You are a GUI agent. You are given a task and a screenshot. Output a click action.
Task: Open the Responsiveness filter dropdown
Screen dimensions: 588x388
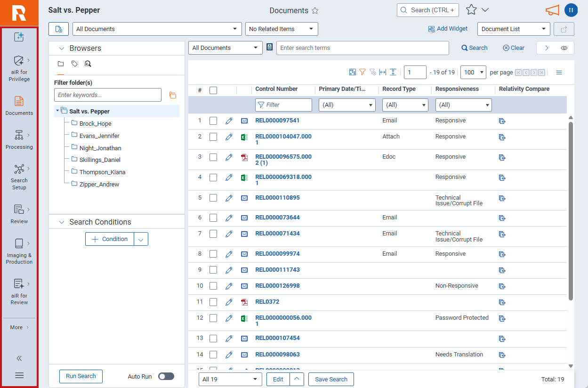coord(464,105)
